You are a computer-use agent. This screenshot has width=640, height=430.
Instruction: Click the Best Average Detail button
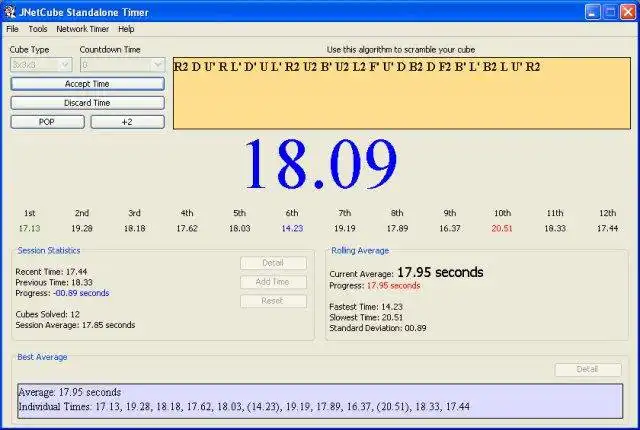(588, 369)
